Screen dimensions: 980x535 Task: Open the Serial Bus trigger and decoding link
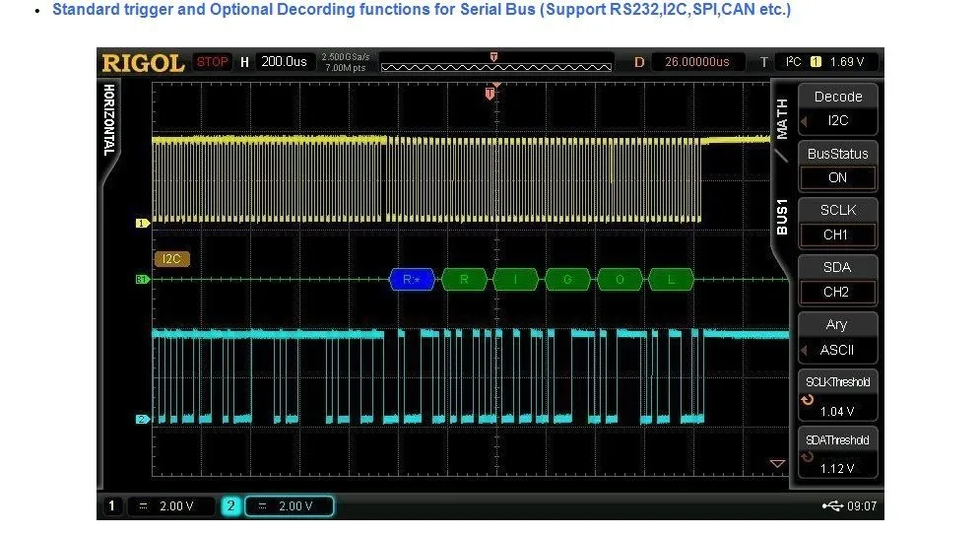pyautogui.click(x=422, y=10)
